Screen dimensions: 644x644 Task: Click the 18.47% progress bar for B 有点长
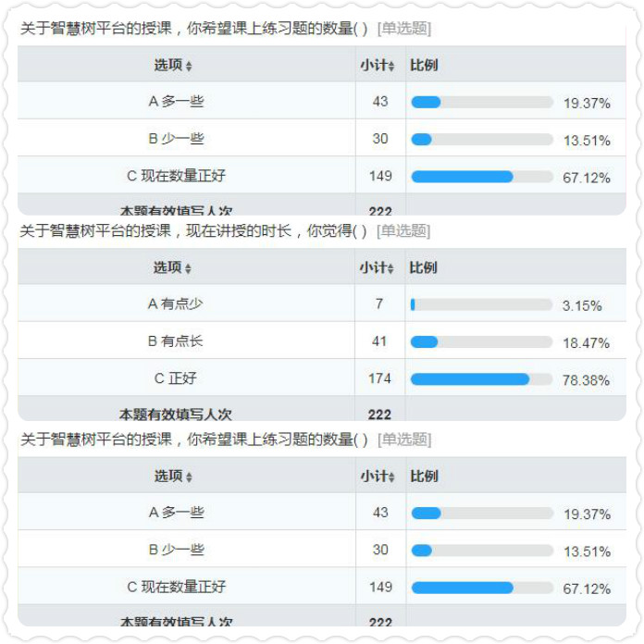point(481,342)
